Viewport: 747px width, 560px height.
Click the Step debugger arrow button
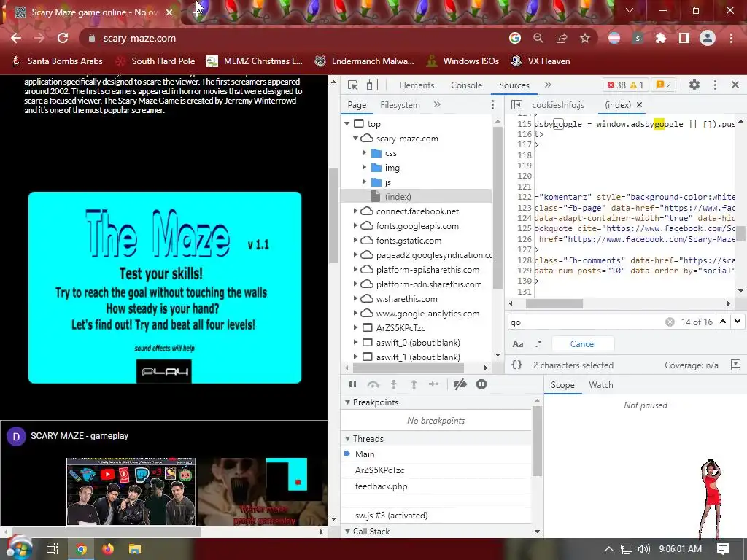(x=433, y=384)
